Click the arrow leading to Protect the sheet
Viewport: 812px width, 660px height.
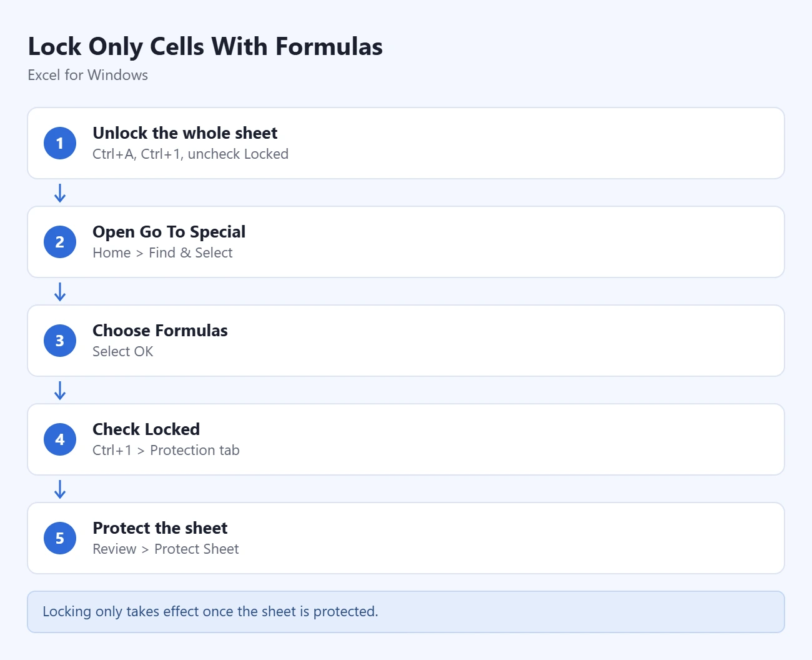tap(60, 489)
